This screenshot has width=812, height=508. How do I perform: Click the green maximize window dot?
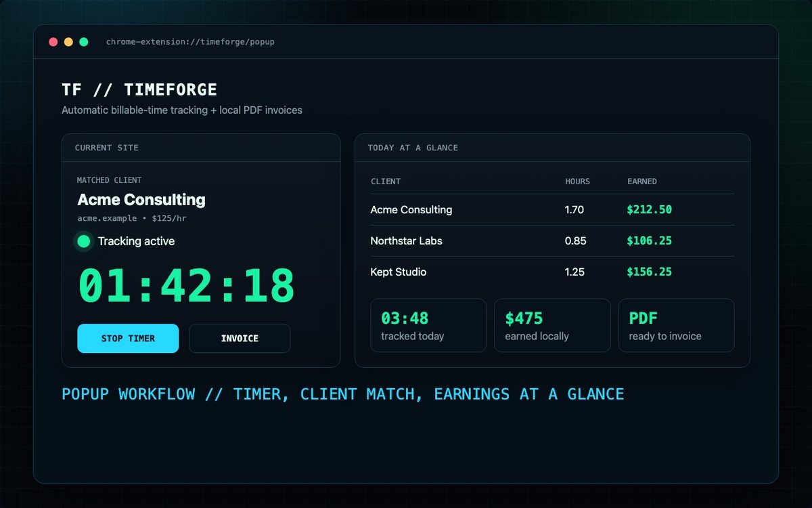pos(84,42)
